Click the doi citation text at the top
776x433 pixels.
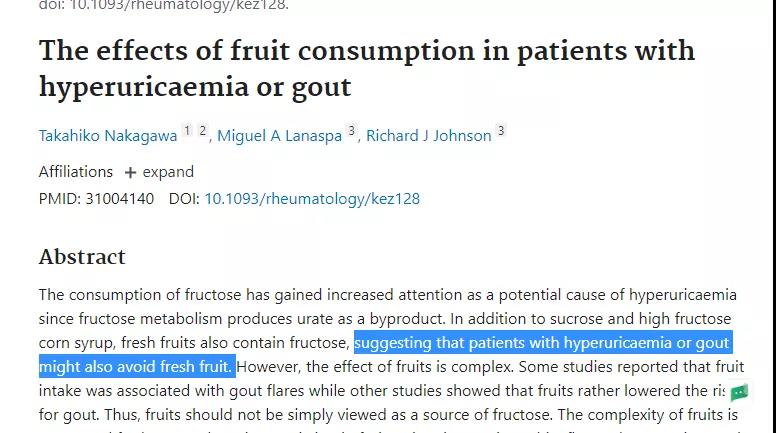(164, 5)
